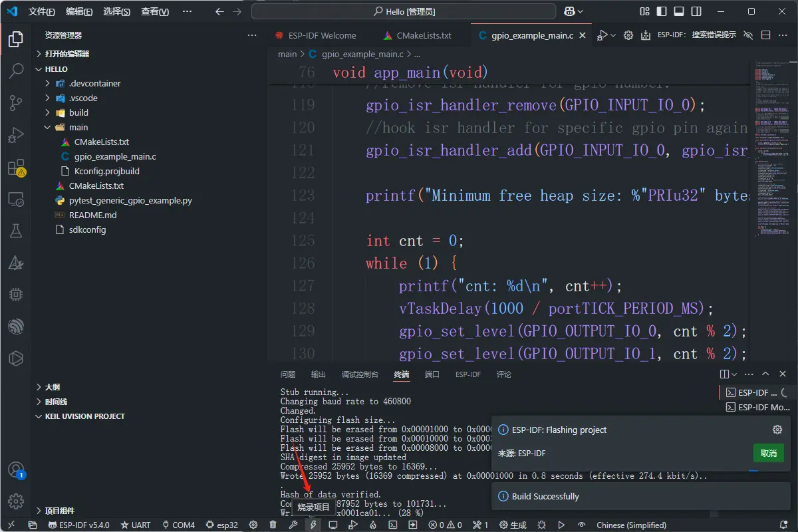This screenshot has width=798, height=532.
Task: Open the Explorer view in activity bar
Action: pos(16,39)
